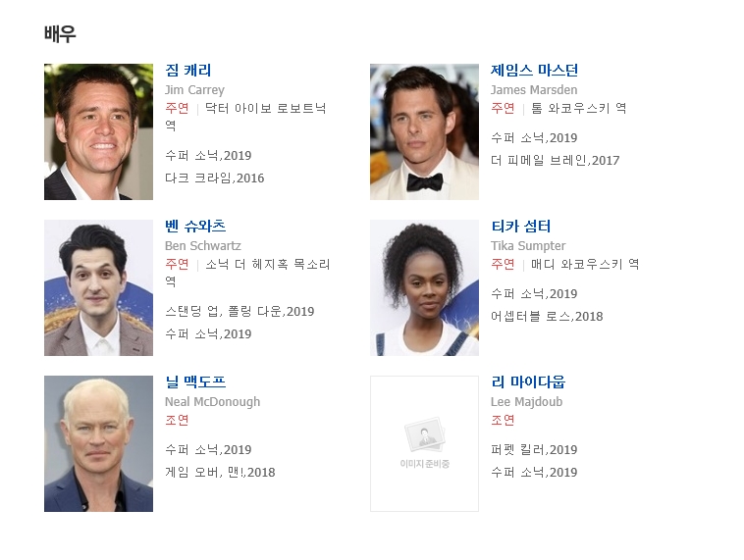The image size is (744, 560).
Task: Open the 제임스 마스던 profile photo
Action: 424,131
